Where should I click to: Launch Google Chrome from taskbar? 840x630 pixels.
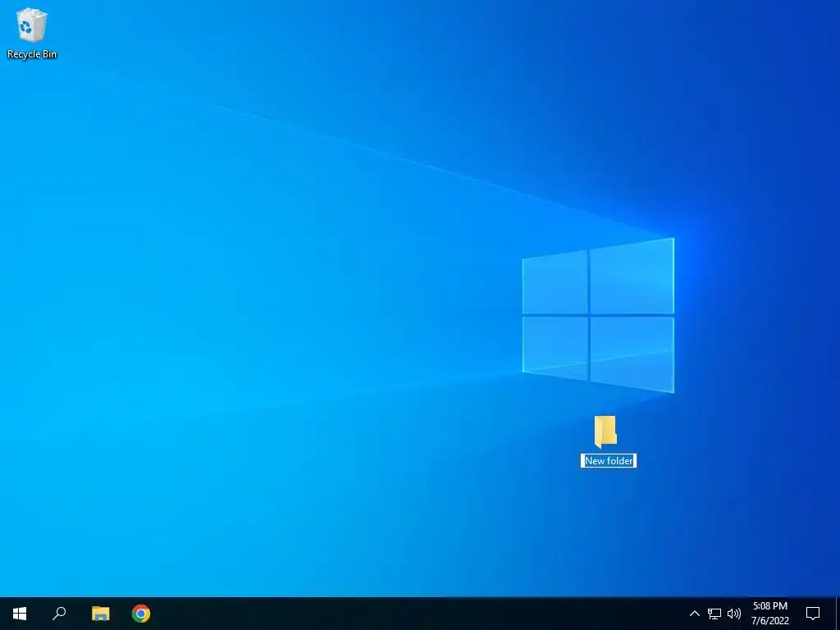coord(141,614)
